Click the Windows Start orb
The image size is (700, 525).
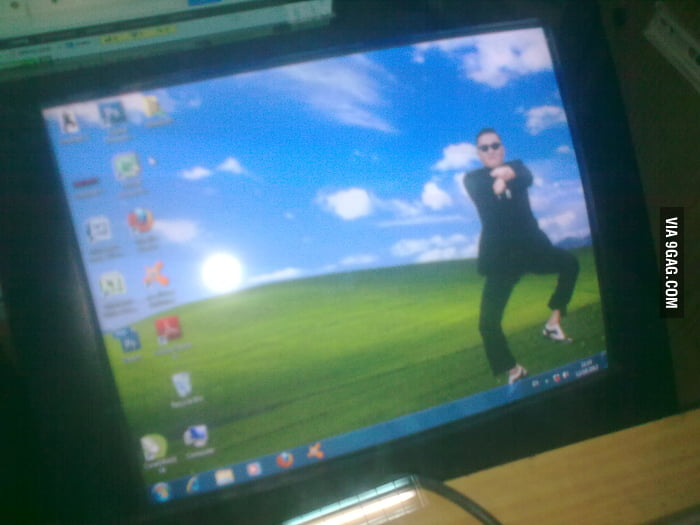pyautogui.click(x=160, y=491)
